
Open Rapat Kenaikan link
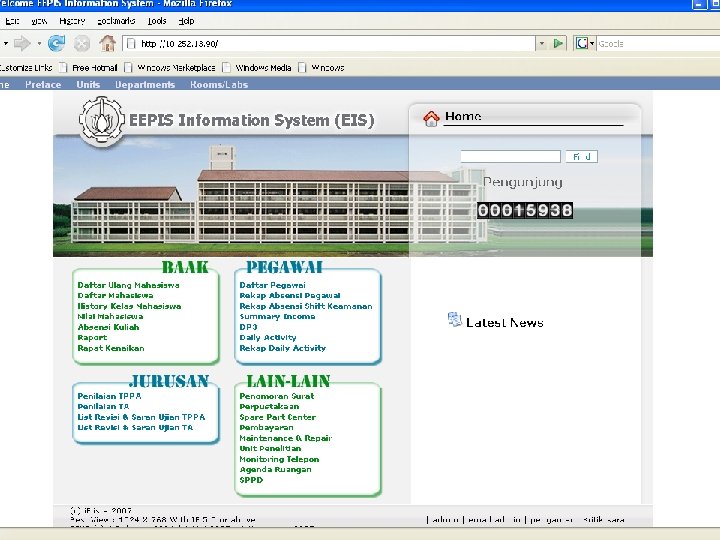pyautogui.click(x=111, y=348)
